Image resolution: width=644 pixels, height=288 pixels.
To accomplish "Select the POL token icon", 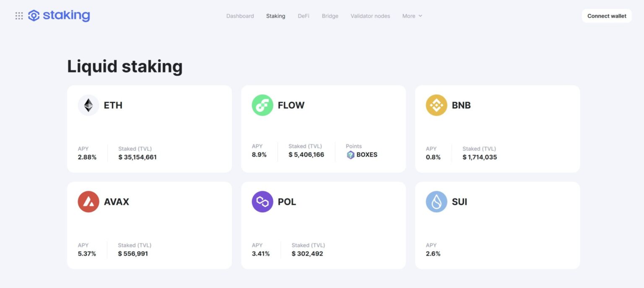I will pos(262,202).
